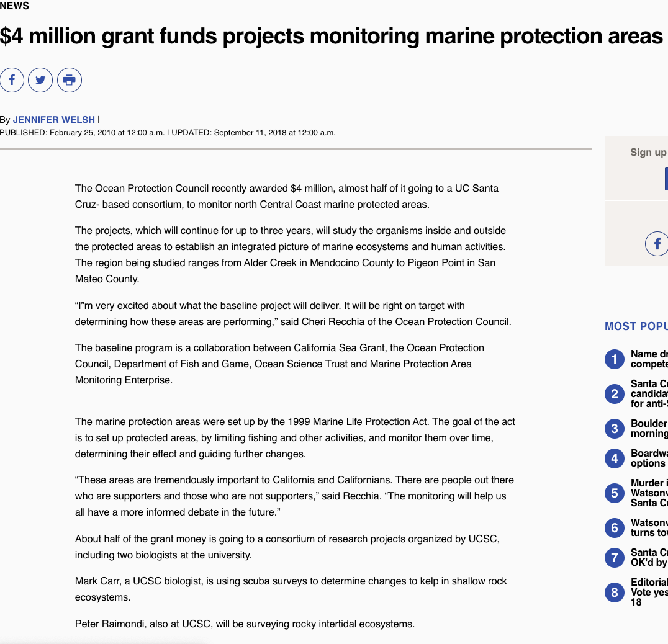Open the 'Watsonv turns to' story link

[x=649, y=527]
